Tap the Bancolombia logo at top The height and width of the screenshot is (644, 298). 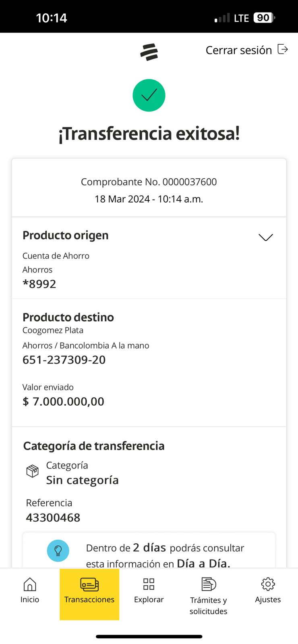(x=149, y=52)
